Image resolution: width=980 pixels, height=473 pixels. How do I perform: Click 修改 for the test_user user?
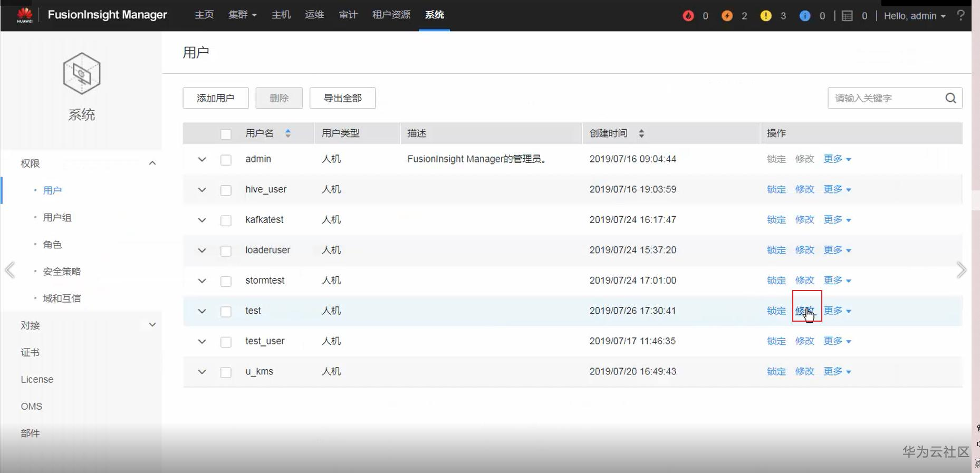pyautogui.click(x=805, y=341)
